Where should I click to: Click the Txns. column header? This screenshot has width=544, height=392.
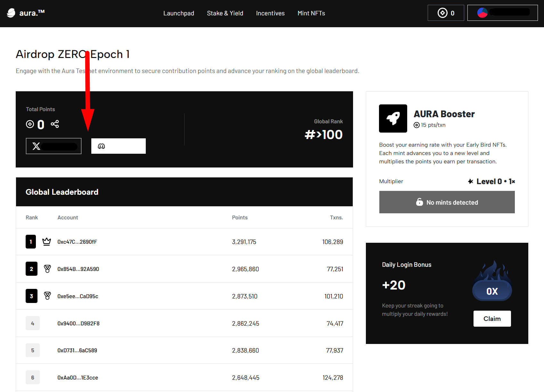(336, 217)
